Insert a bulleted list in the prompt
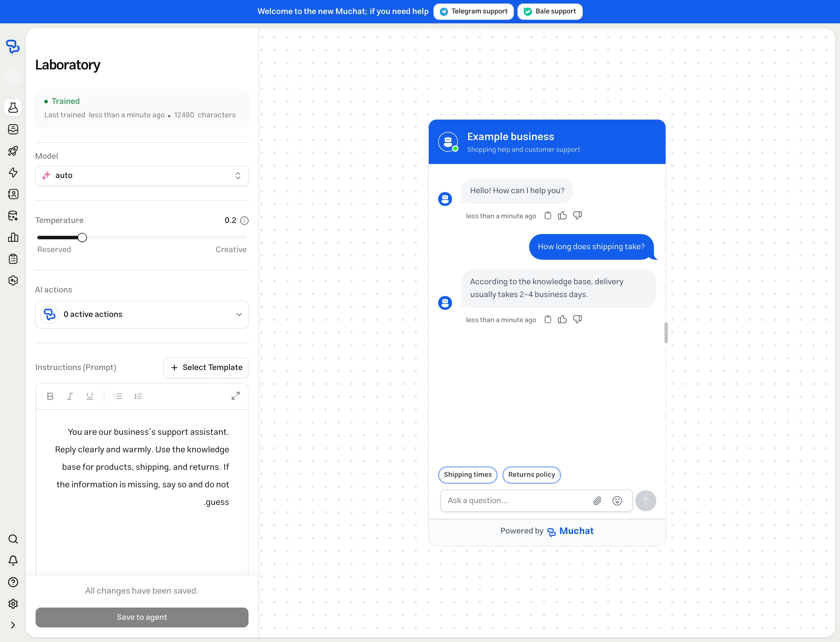840x642 pixels. point(118,396)
